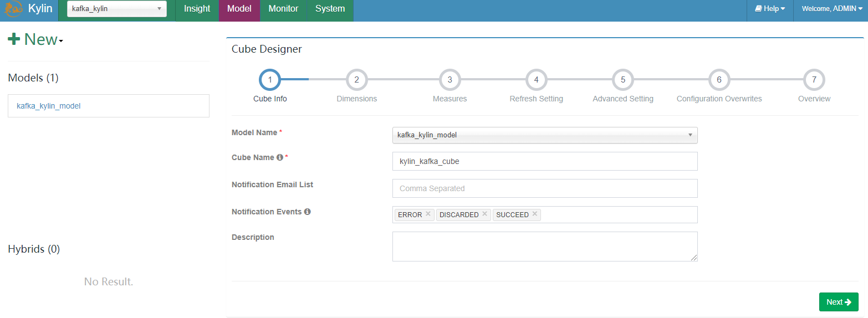Click the Notification Events info icon
The width and height of the screenshot is (868, 318).
click(x=307, y=212)
